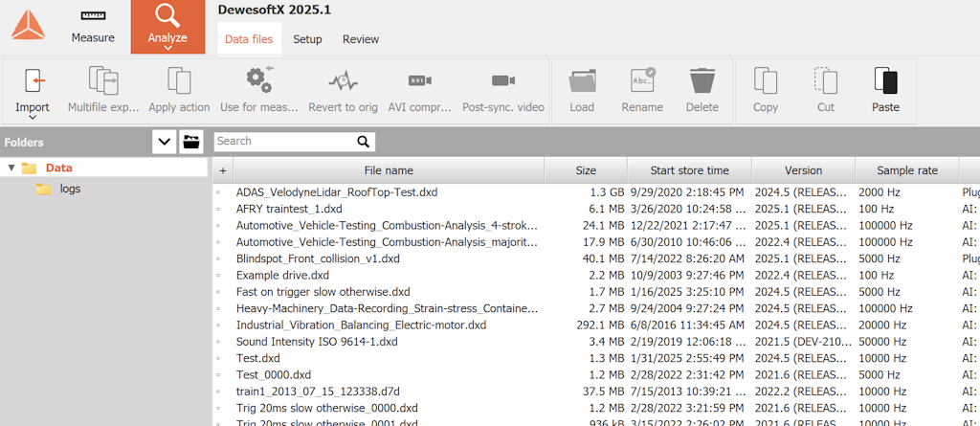
Task: Sort by Size column header
Action: (586, 170)
